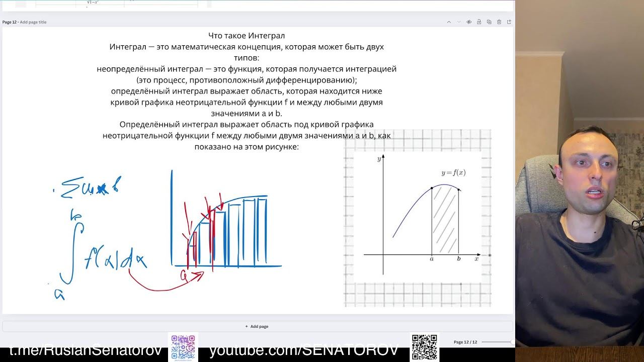Click the 'Add page title' field
The image size is (644, 362).
(x=33, y=22)
